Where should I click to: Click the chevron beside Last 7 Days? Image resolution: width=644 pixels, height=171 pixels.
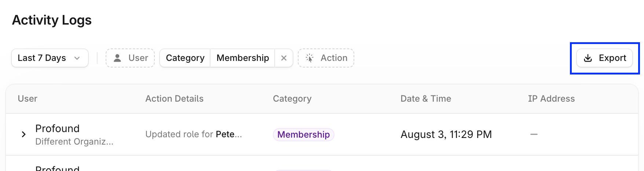click(77, 58)
